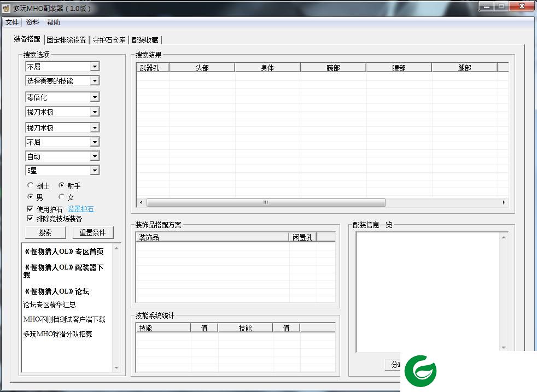Click the 腿部 column header
Viewport: 537px width, 392px height.
[464, 67]
